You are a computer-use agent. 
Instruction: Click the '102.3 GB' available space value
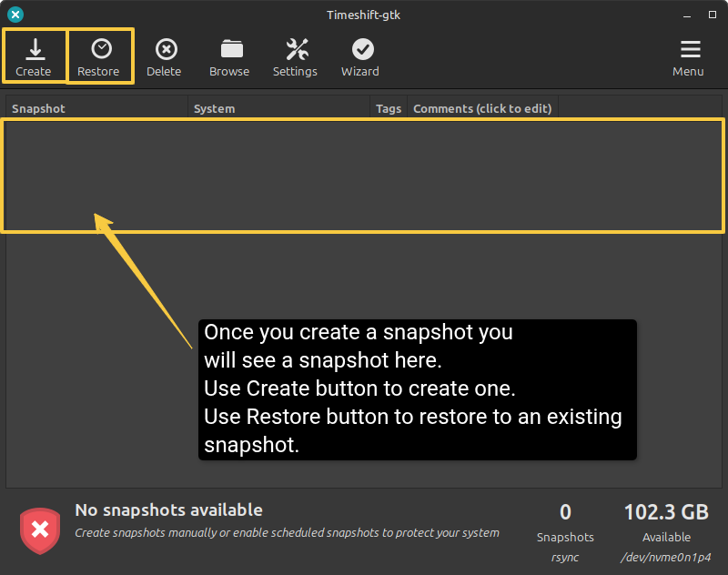pos(666,512)
